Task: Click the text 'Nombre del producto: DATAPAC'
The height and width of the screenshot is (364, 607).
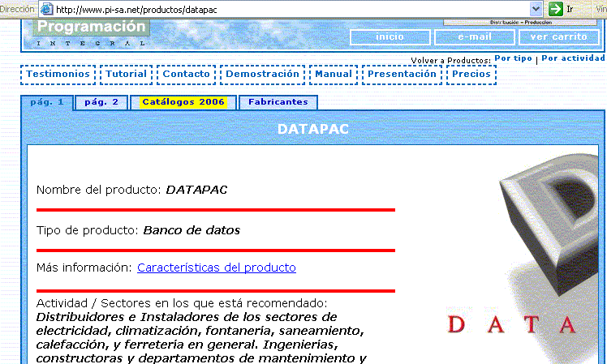Action: (x=131, y=190)
